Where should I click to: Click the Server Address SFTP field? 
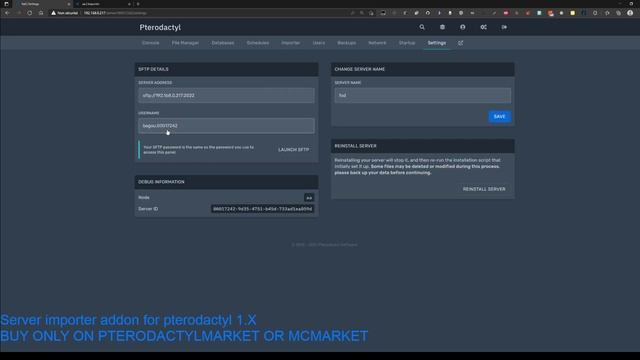(x=227, y=96)
